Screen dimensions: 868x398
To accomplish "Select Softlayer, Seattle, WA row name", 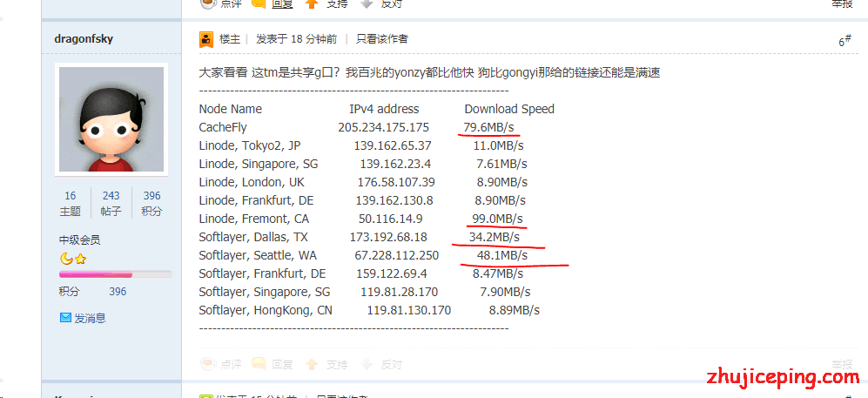I will pos(258,255).
